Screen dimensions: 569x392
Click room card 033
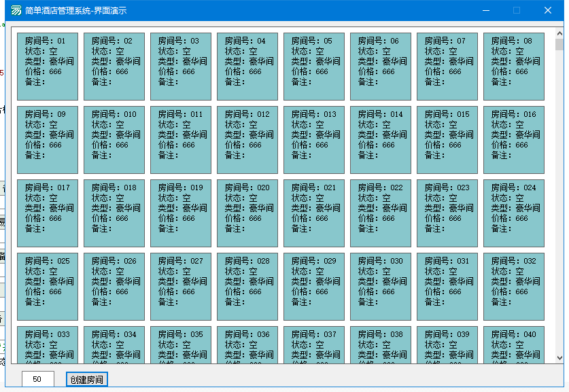48,345
